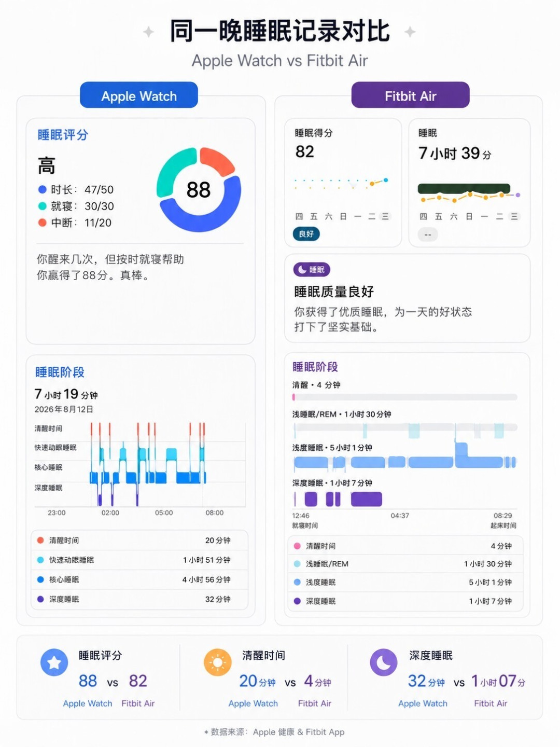Click the 12:46 就寝时间 label
The image size is (560, 747).
coord(305,520)
